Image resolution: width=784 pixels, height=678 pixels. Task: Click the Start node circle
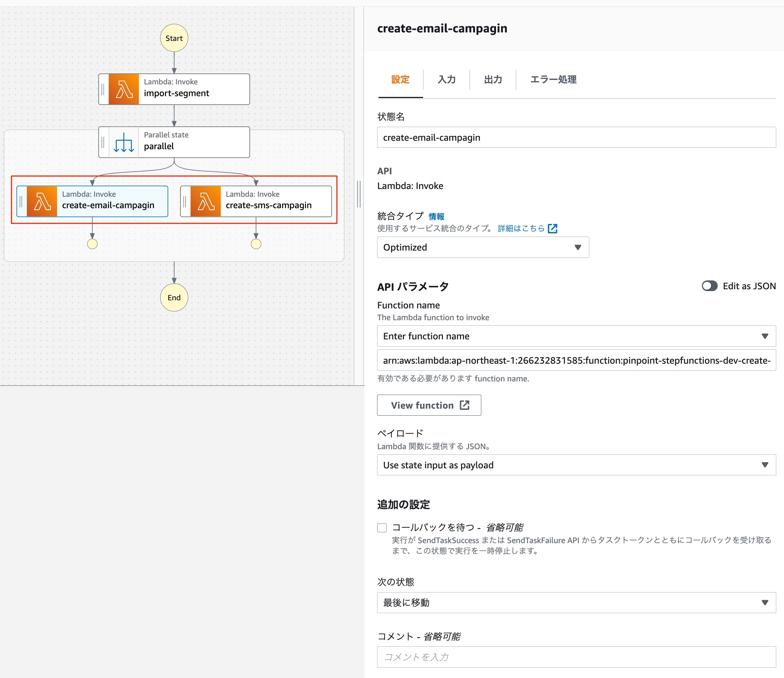click(x=174, y=38)
